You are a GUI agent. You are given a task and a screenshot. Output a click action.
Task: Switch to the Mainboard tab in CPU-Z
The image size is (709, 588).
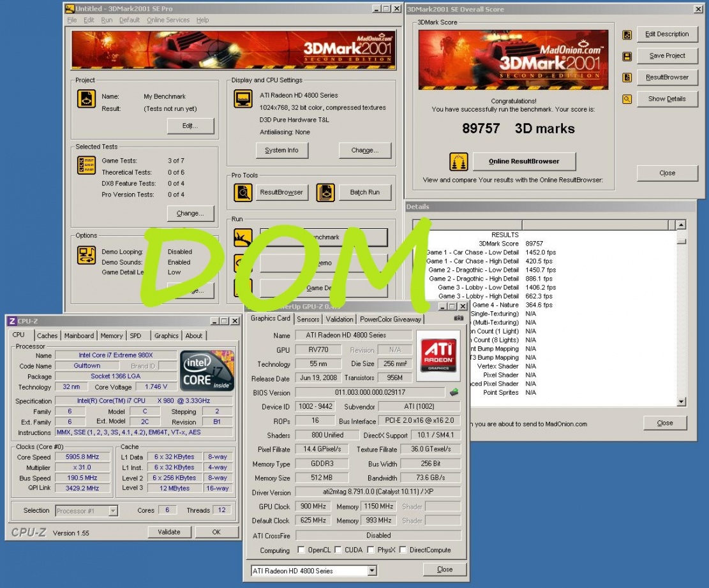click(x=79, y=335)
